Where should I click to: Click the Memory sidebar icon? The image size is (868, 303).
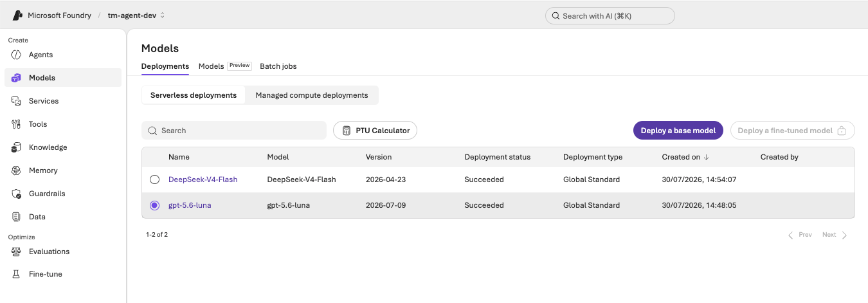[17, 170]
